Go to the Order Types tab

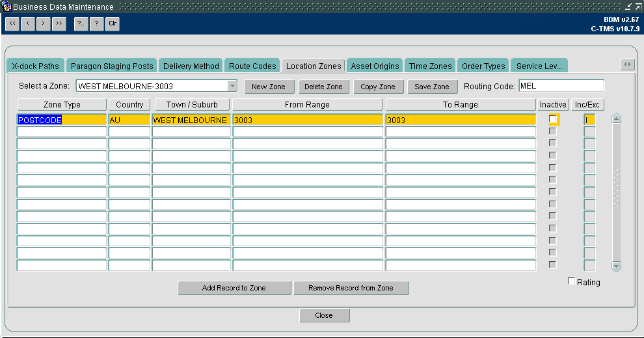pyautogui.click(x=483, y=66)
